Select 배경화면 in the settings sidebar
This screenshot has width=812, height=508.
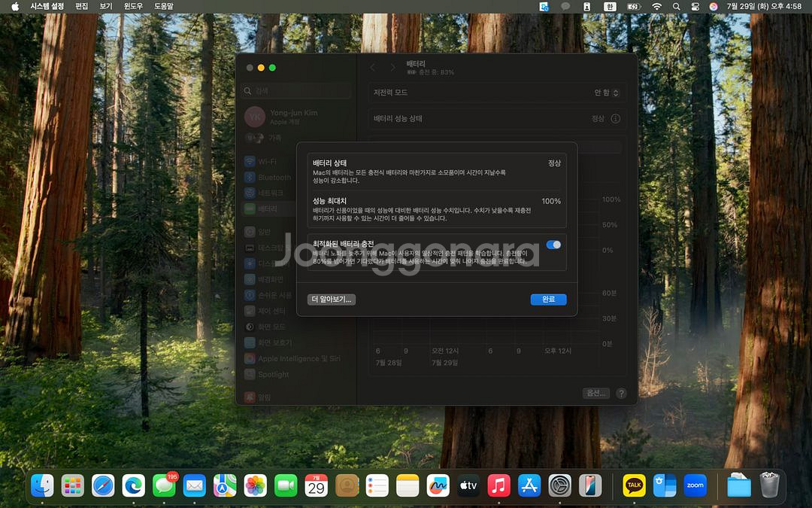[296, 279]
